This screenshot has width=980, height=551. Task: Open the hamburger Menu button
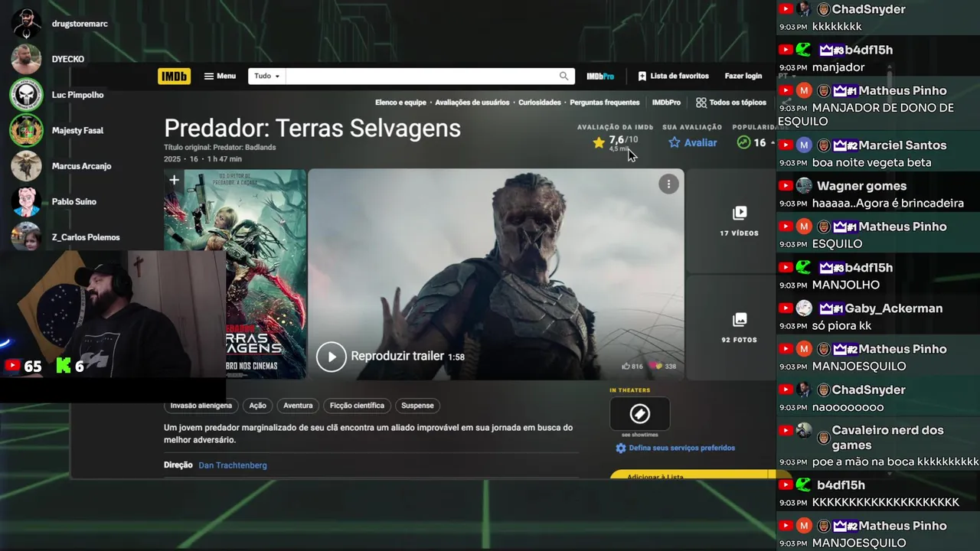pyautogui.click(x=220, y=77)
